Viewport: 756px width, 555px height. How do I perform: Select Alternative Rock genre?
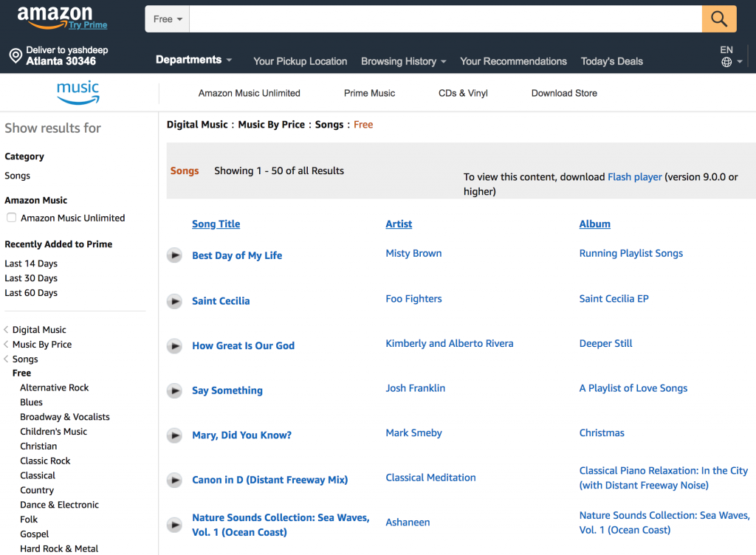pyautogui.click(x=55, y=387)
